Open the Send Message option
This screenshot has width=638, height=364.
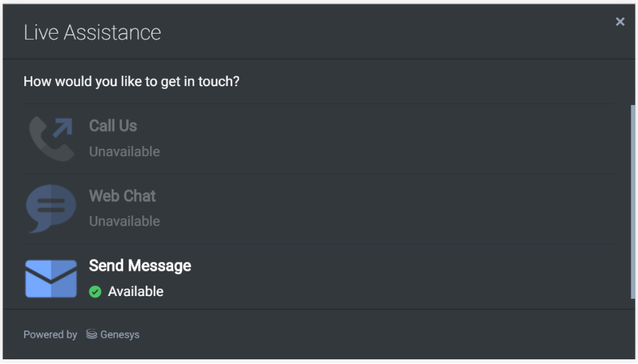pyautogui.click(x=140, y=266)
